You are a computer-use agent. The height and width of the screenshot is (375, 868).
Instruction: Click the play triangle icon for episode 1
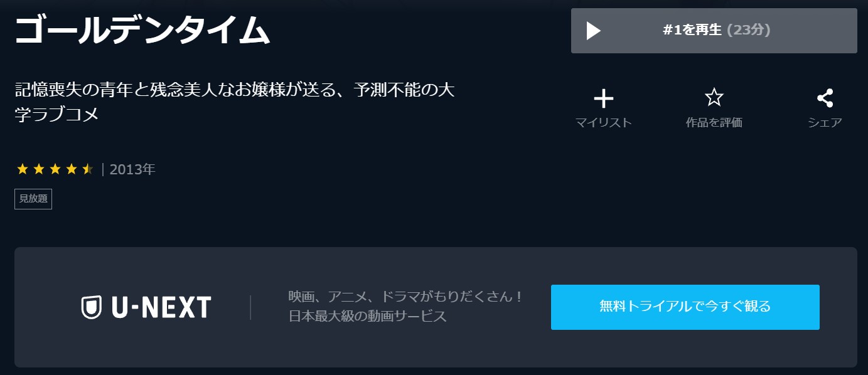click(x=594, y=31)
